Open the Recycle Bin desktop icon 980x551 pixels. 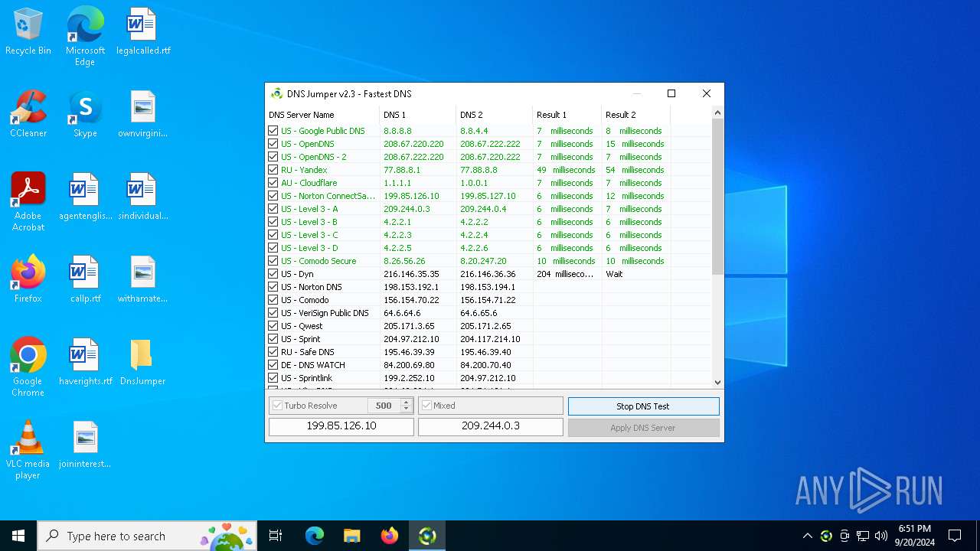(x=28, y=31)
